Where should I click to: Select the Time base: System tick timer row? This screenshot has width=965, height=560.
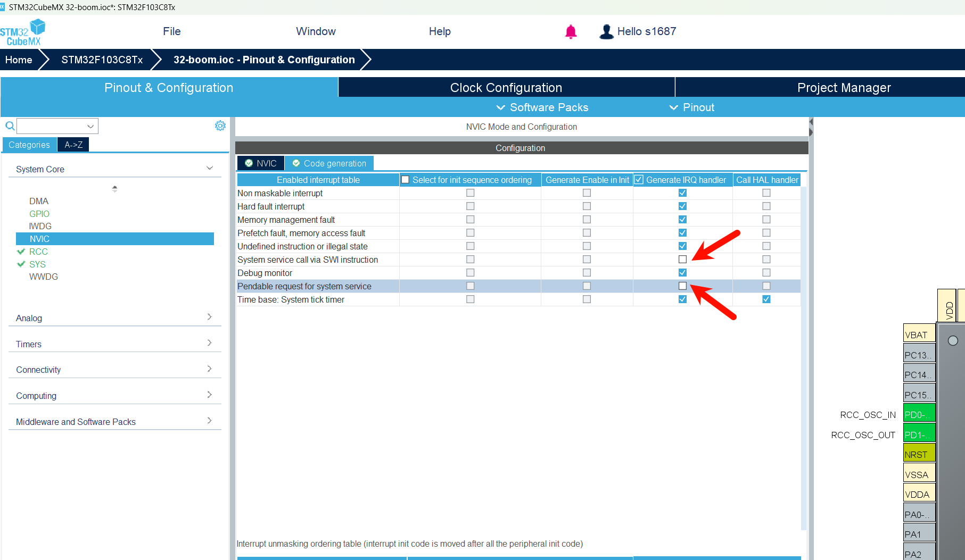click(519, 299)
